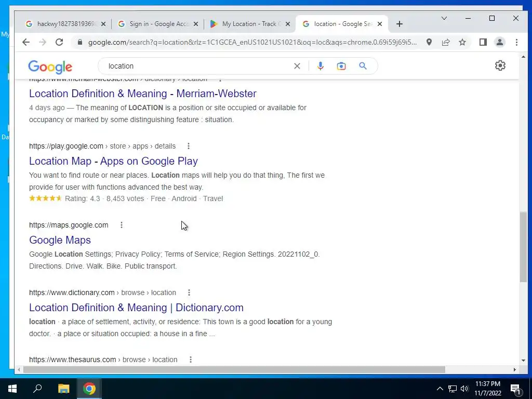Open the Google Maps result
This screenshot has width=532, height=399.
(60, 240)
